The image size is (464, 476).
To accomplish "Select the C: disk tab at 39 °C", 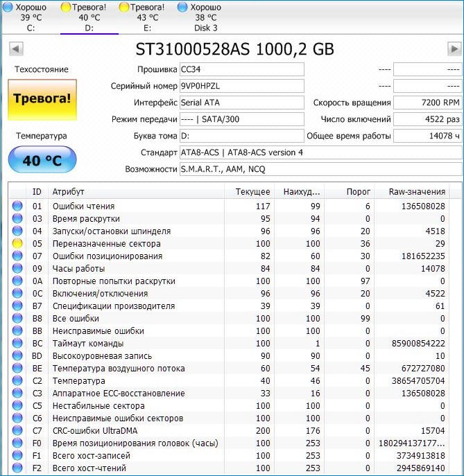I will coord(31,17).
